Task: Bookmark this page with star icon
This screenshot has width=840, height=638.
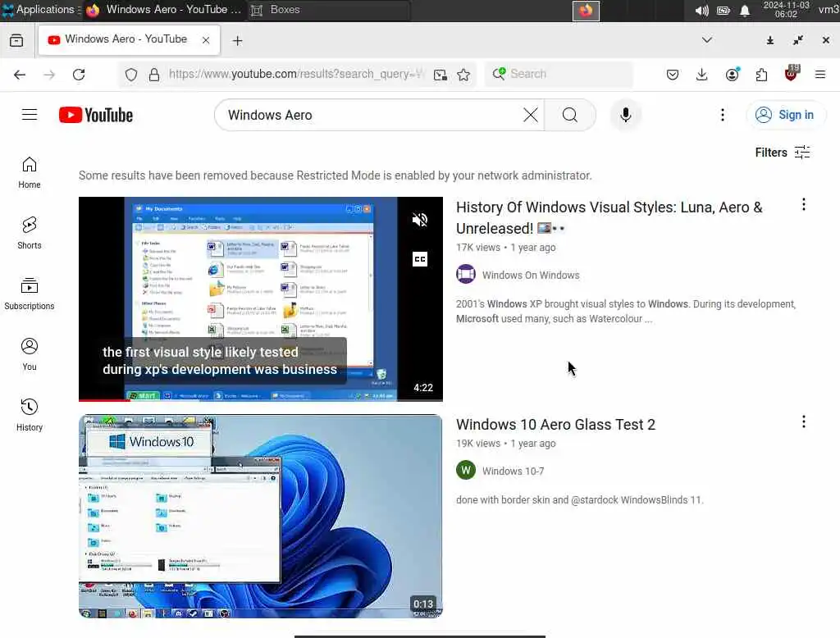Action: coord(464,75)
